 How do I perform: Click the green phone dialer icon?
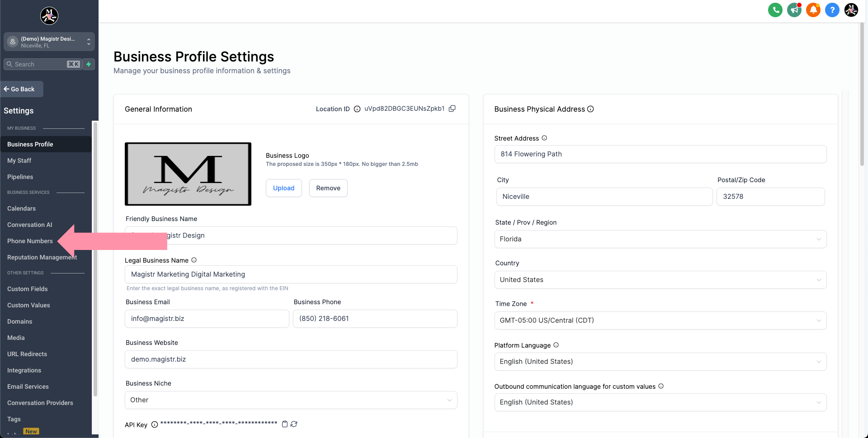pyautogui.click(x=775, y=10)
